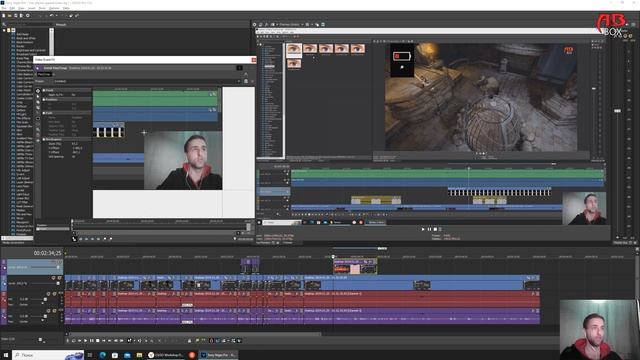The height and width of the screenshot is (360, 640).
Task: Click the Show Properties tool in Pan/Crop
Action: [38, 91]
